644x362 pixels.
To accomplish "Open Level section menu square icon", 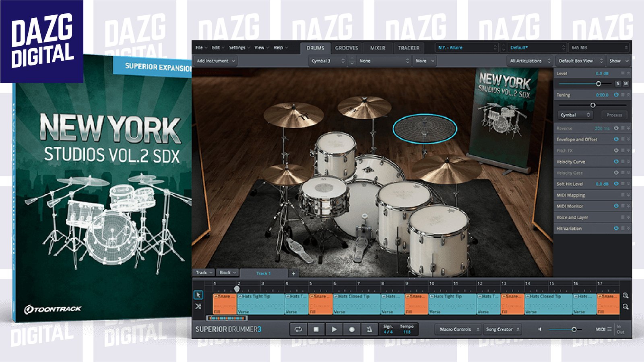I will tap(623, 74).
